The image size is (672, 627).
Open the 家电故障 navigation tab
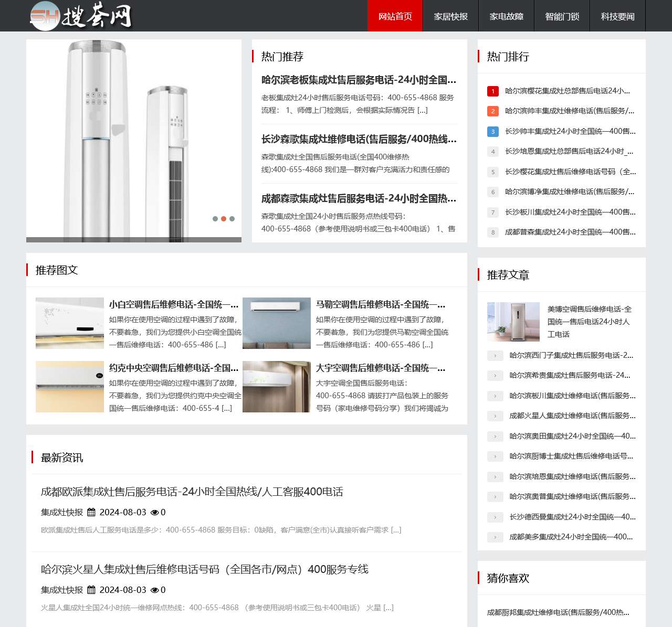(x=506, y=16)
